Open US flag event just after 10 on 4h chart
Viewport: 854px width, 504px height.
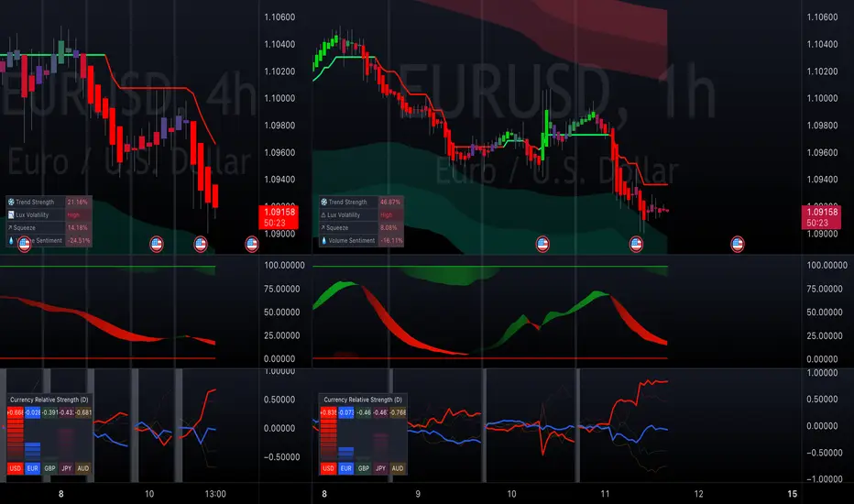tap(157, 244)
